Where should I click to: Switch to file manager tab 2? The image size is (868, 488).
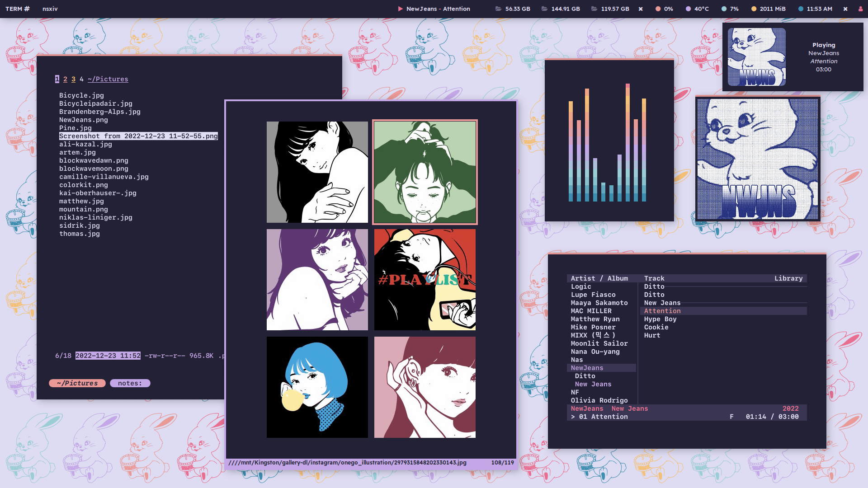tap(65, 79)
